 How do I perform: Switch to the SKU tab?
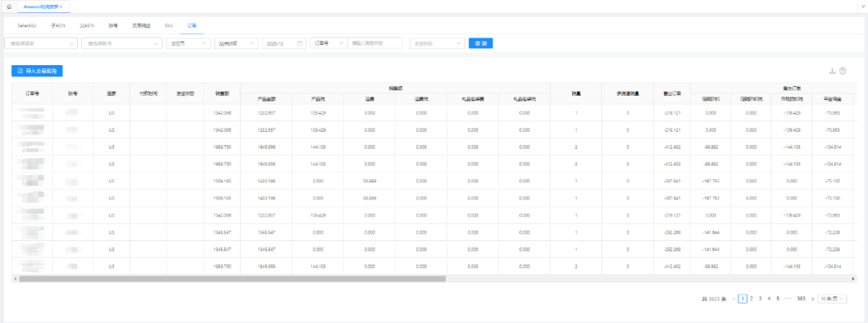point(169,25)
